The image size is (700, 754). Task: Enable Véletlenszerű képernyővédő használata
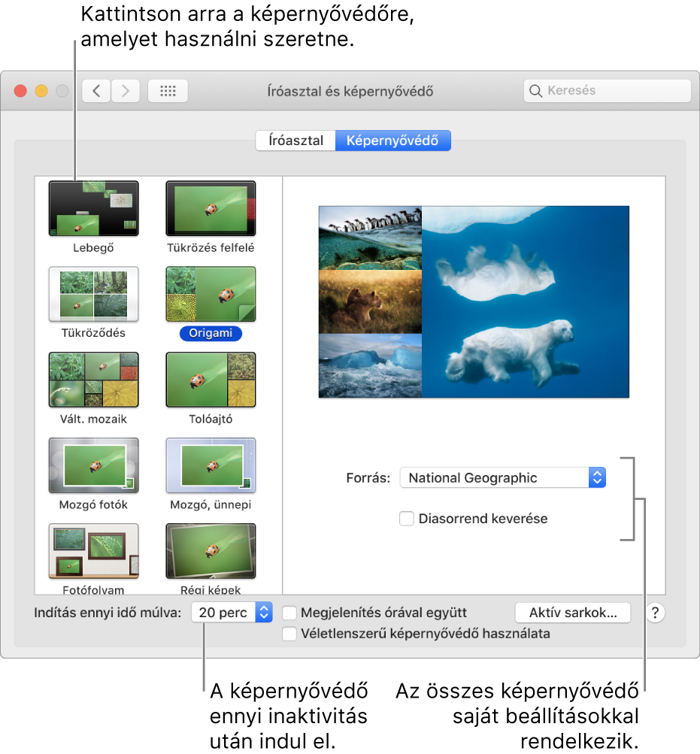(289, 634)
